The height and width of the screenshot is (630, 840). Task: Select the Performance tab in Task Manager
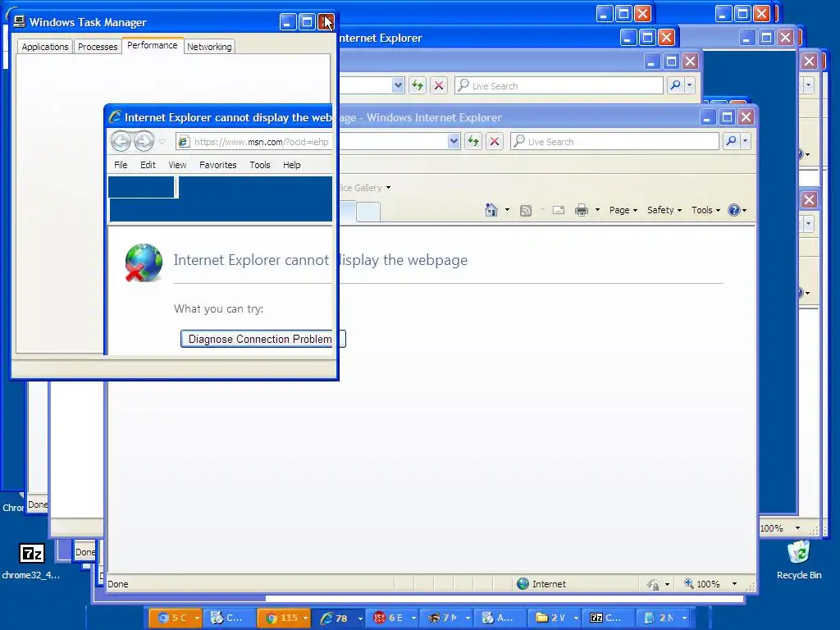(x=152, y=46)
